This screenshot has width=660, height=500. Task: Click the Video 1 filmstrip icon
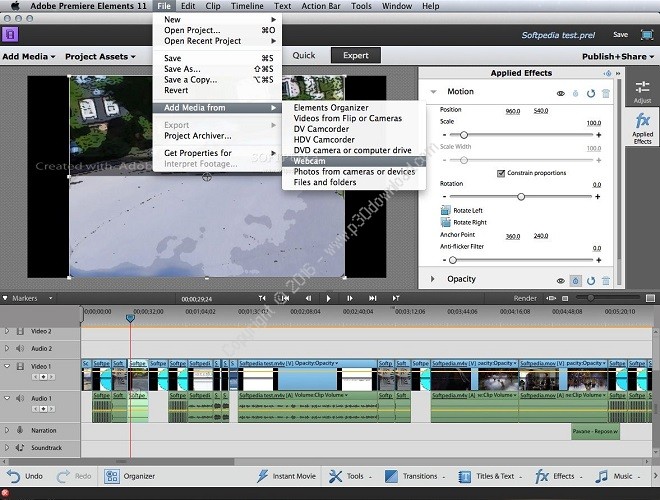[x=20, y=366]
